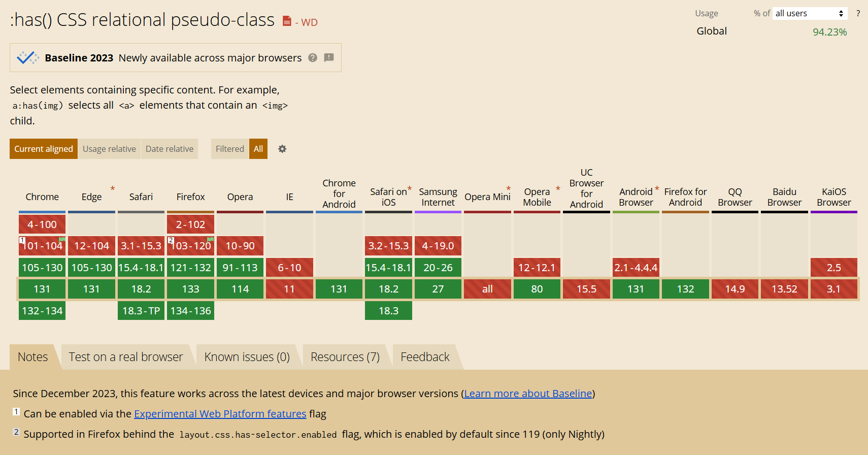The height and width of the screenshot is (455, 868).
Task: Open the Known issues tab
Action: tap(246, 356)
